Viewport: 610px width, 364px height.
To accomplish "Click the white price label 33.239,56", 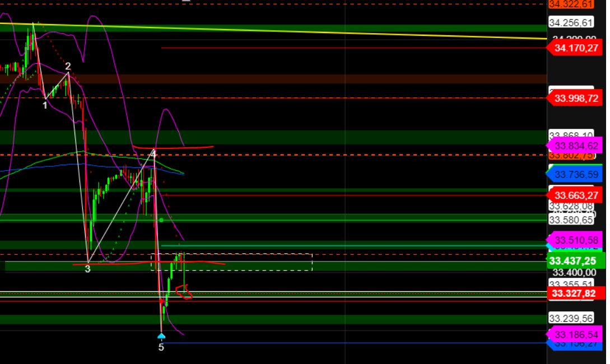I will point(571,318).
